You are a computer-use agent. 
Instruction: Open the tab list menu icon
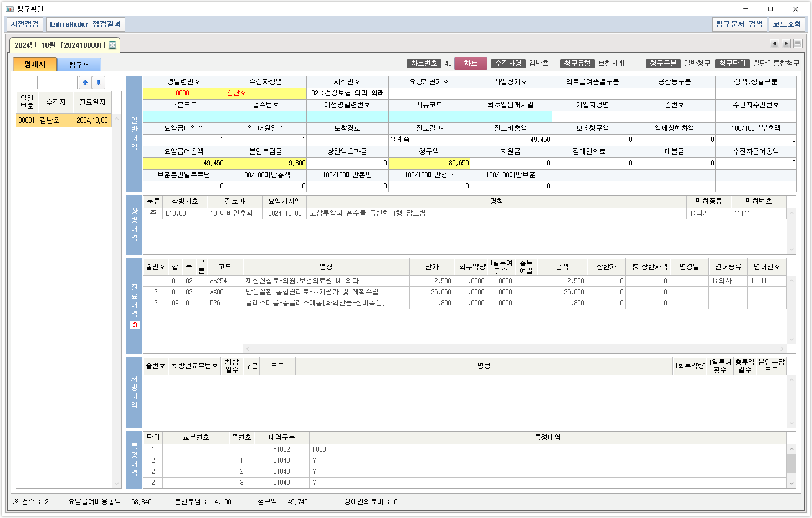tap(798, 44)
